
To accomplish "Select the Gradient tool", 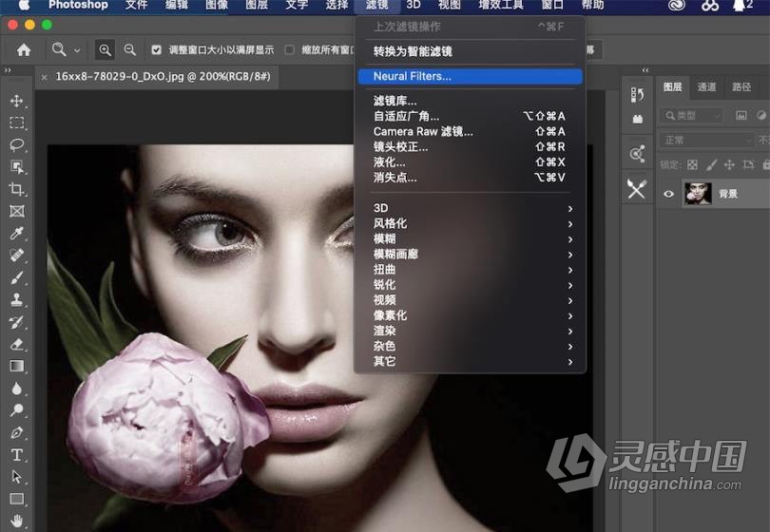I will click(x=17, y=366).
